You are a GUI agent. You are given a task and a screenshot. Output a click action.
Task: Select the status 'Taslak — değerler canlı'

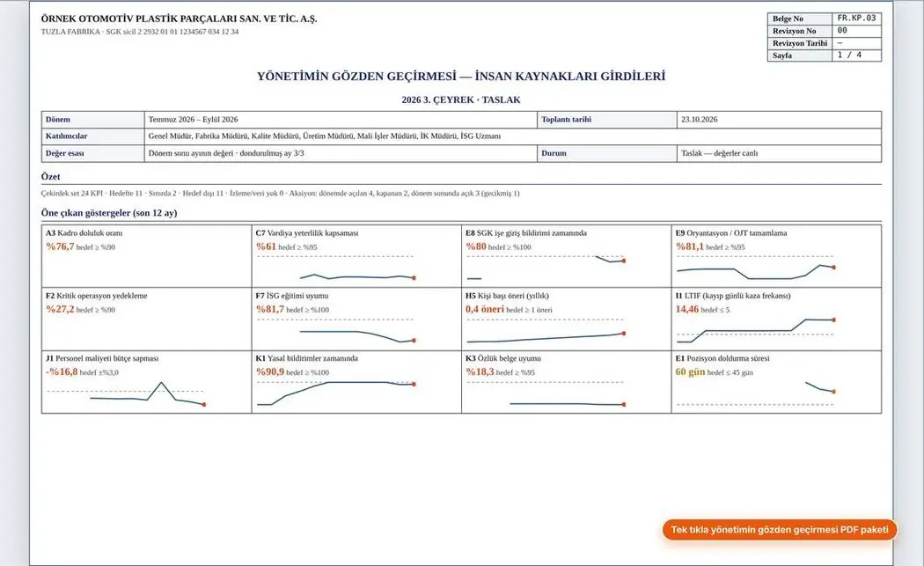(x=720, y=153)
